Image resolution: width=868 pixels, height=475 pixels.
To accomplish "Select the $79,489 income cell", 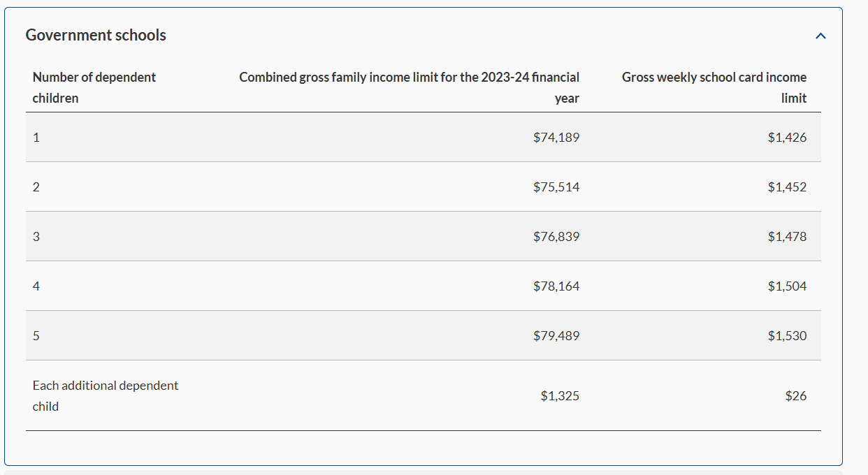I will click(x=556, y=336).
